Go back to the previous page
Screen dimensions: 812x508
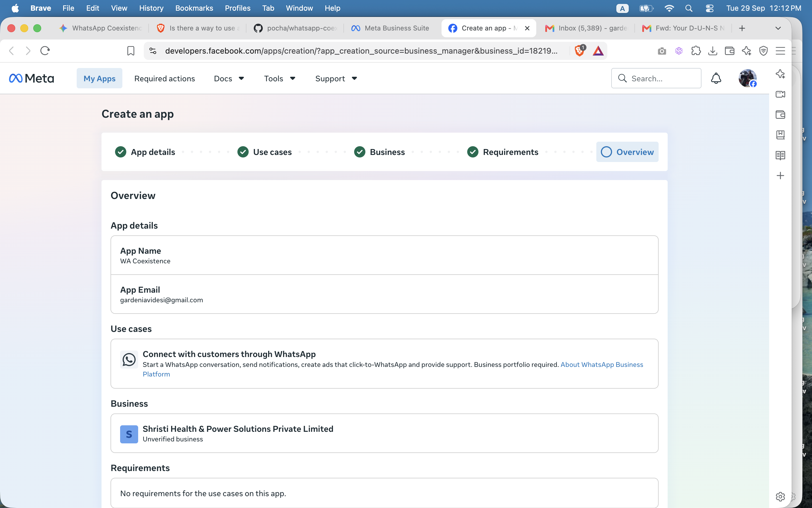(12, 51)
